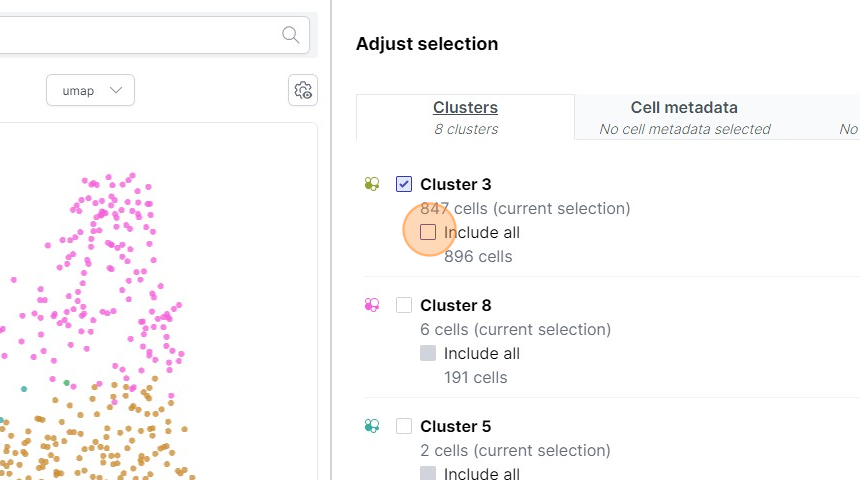
Task: Click the Cluster 8 pink dots icon
Action: click(x=372, y=305)
